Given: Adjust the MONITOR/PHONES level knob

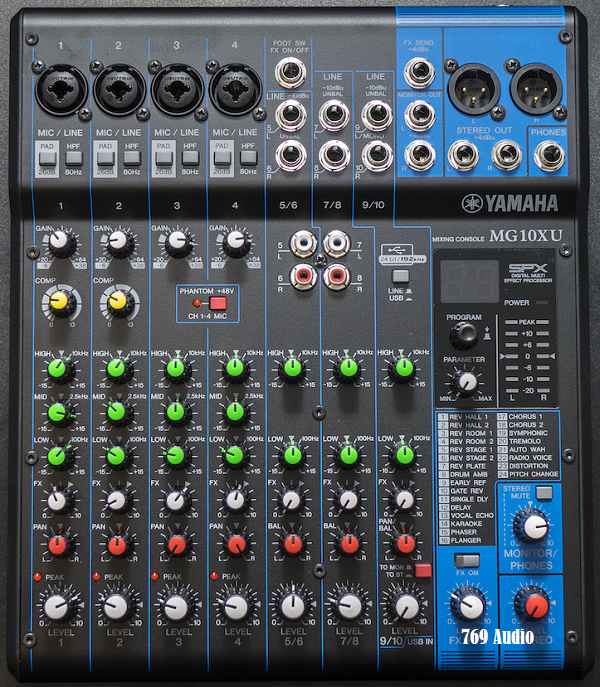Looking at the screenshot, I should (534, 527).
